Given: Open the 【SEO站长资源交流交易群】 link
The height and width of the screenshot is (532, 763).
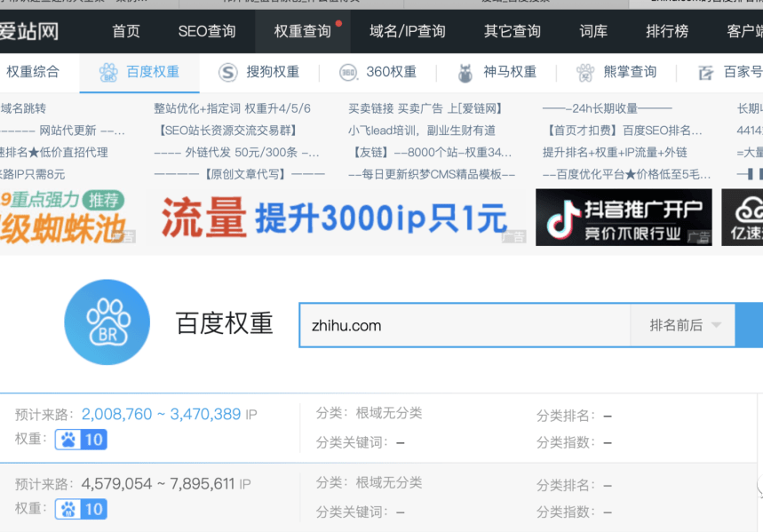Looking at the screenshot, I should pos(227,131).
